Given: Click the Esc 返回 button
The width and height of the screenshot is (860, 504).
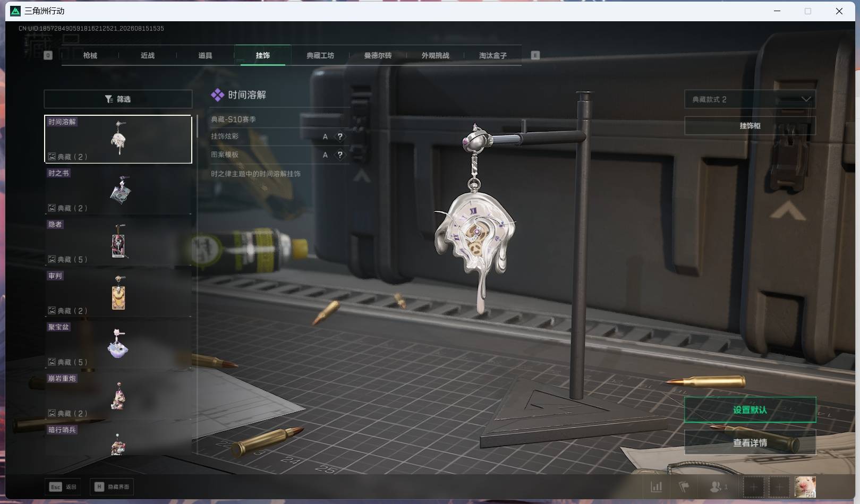Looking at the screenshot, I should click(63, 486).
